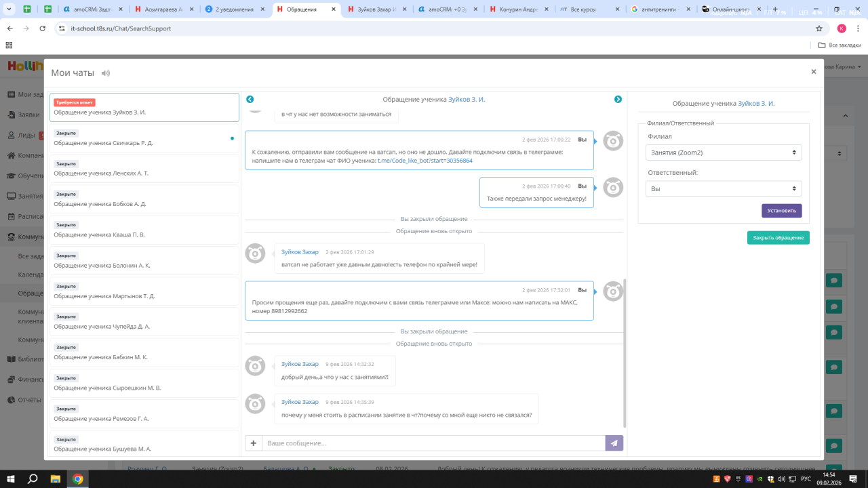The width and height of the screenshot is (868, 488).
Task: Reload the page with the refresh icon
Action: (42, 28)
